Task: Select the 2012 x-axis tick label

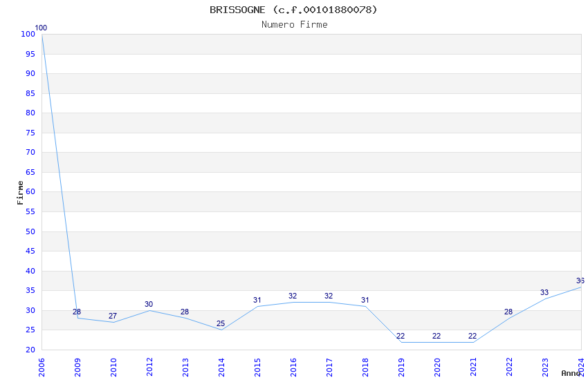Action: pos(149,367)
